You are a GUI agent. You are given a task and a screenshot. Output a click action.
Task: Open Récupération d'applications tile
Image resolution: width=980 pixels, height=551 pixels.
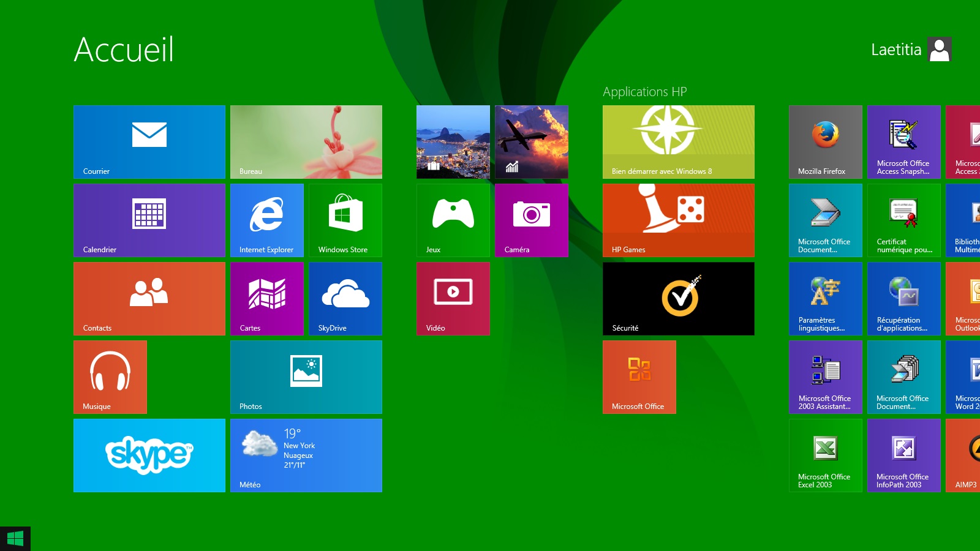904,299
